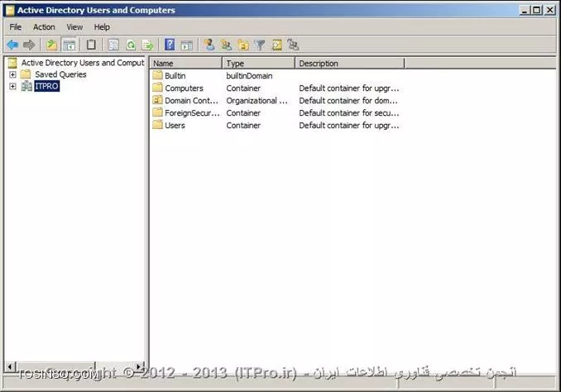Create a new group with toolbar icon
Viewport: 561px width, 392px height.
[x=226, y=45]
